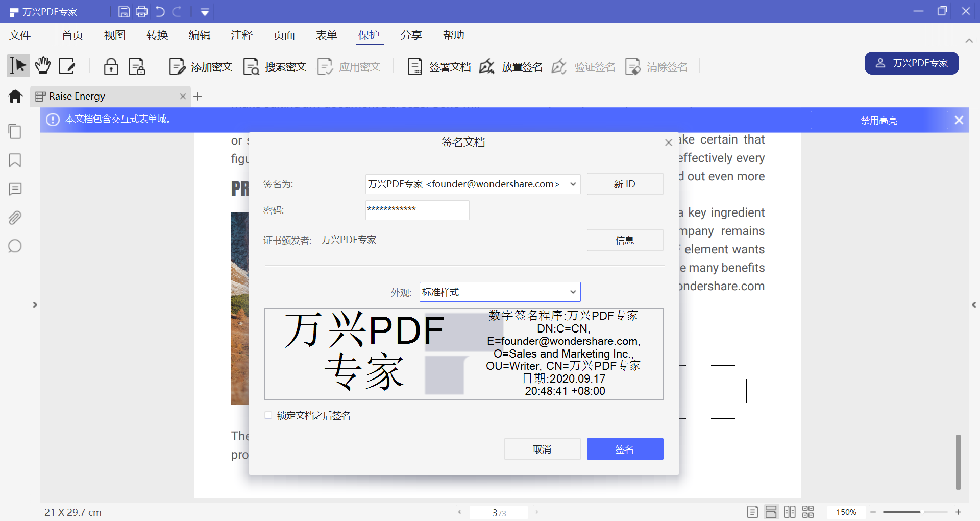Click the home icon tab

point(15,96)
